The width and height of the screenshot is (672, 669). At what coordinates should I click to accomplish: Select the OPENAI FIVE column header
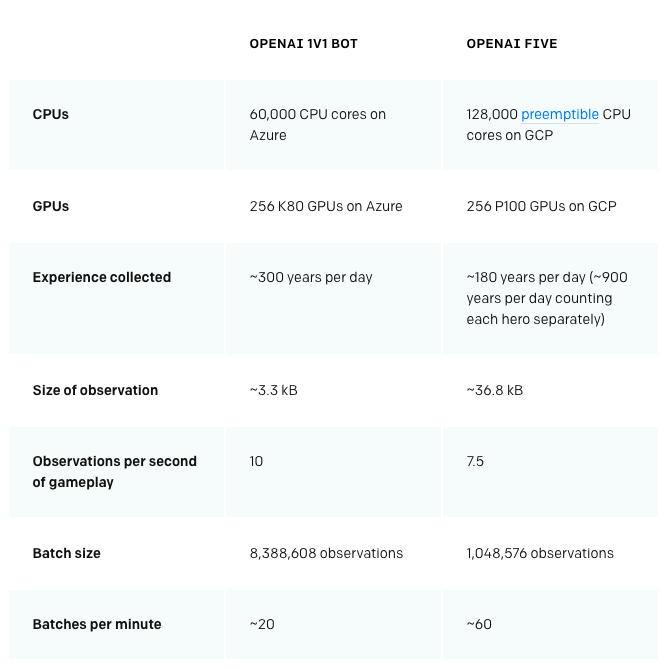(511, 44)
